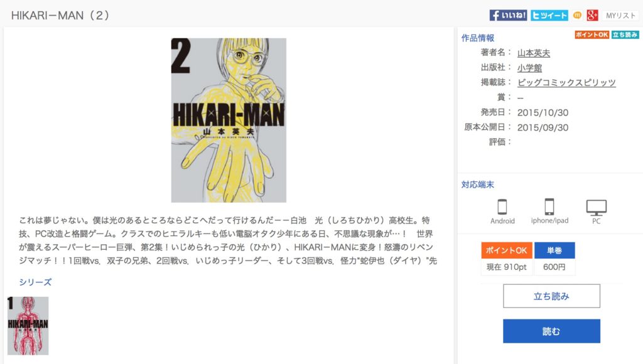Viewport: 643px width, 364px height.
Task: Open the HIKARI-MAN volume 1 thumbnail
Action: [28, 326]
